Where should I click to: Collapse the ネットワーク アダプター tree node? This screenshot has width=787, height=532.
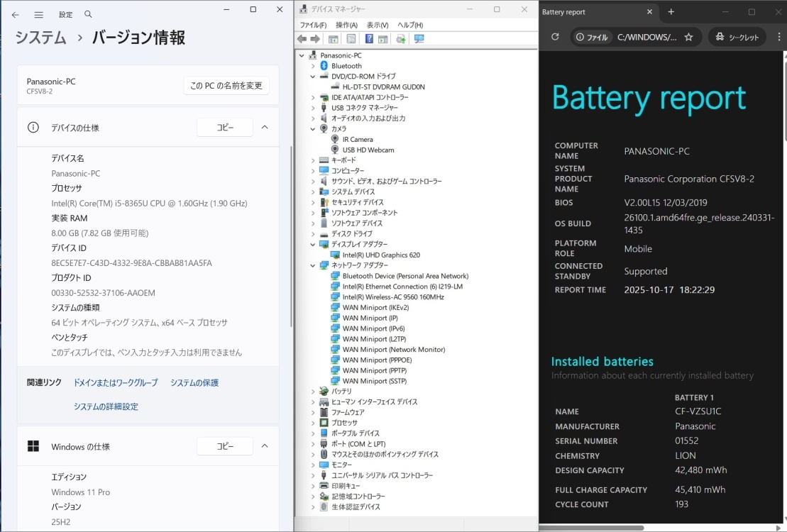313,265
